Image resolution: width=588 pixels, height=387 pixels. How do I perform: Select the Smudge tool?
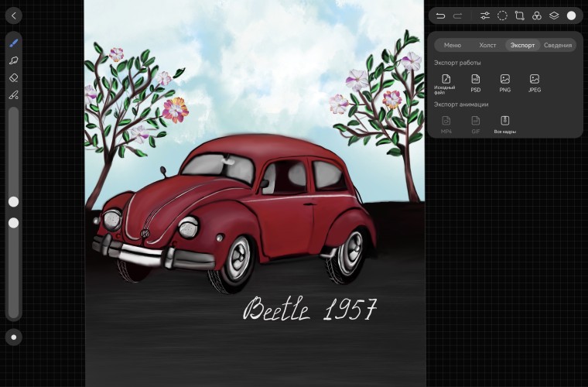[x=13, y=60]
